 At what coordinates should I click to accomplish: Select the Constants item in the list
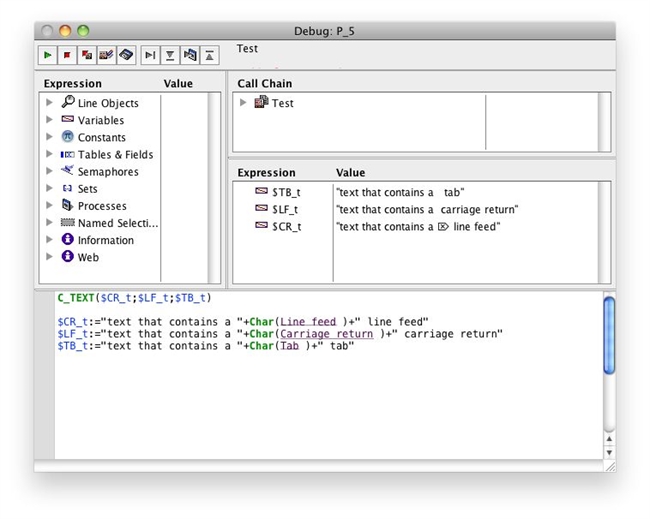(101, 138)
